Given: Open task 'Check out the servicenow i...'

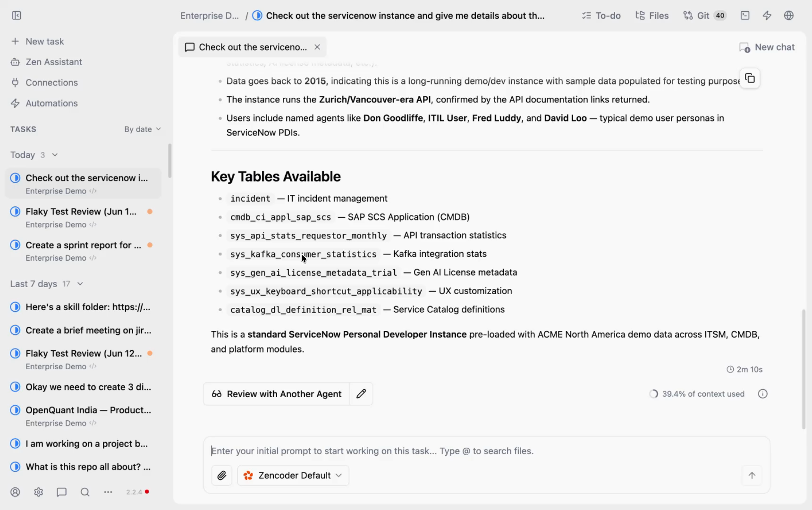Looking at the screenshot, I should 83,184.
